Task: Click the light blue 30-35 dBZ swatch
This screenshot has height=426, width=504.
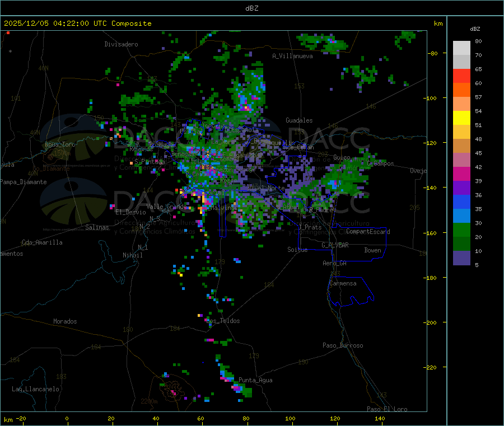Action: coord(461,216)
